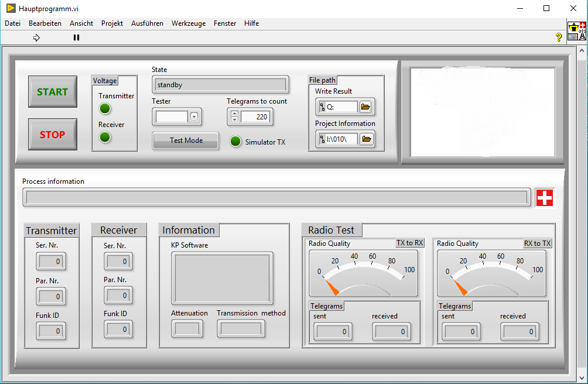Click the Project Information path field
The width and height of the screenshot is (588, 384).
(x=341, y=139)
